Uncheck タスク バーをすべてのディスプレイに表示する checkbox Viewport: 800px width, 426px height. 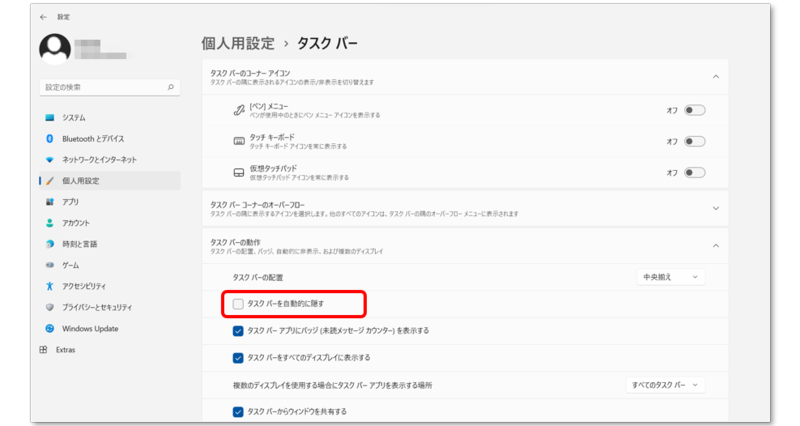[238, 358]
